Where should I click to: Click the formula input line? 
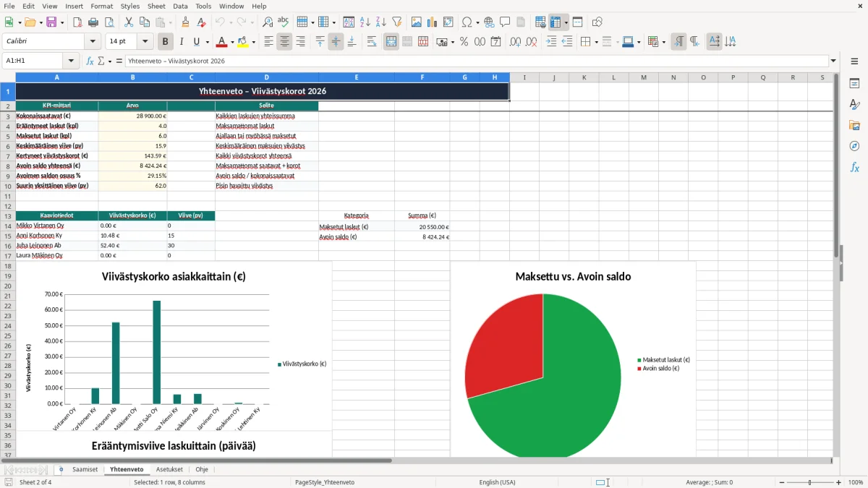[x=476, y=61]
